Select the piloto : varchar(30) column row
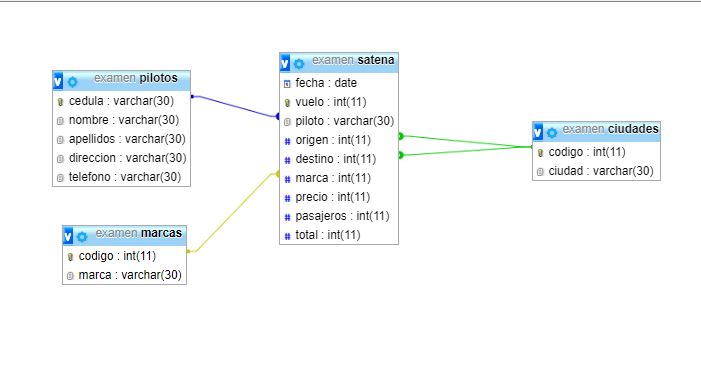Image resolution: width=701 pixels, height=383 pixels. (x=339, y=121)
